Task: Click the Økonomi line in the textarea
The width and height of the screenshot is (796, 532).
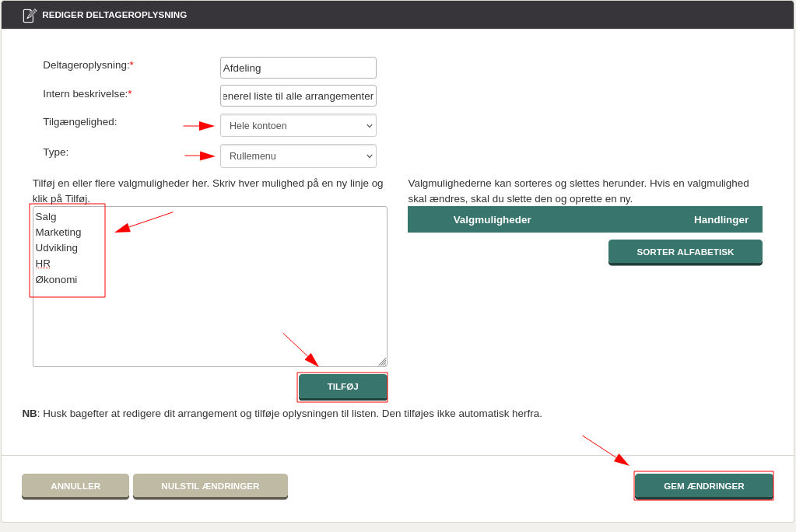Action: point(56,280)
